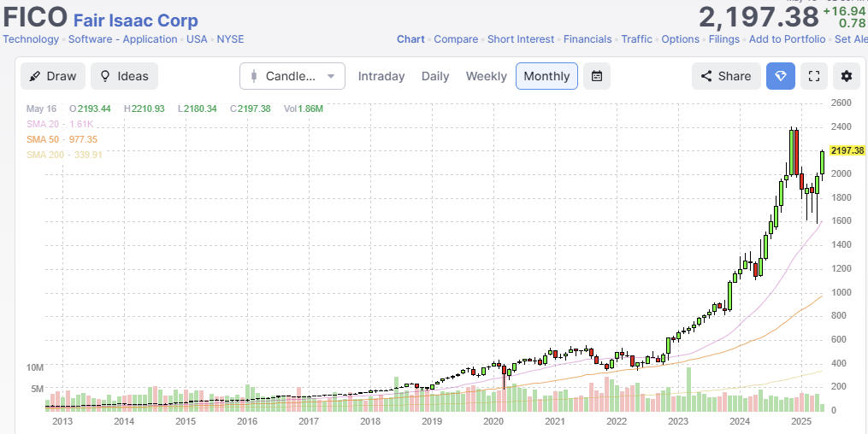Switch to Intraday timeframe
This screenshot has width=868, height=434.
click(381, 76)
